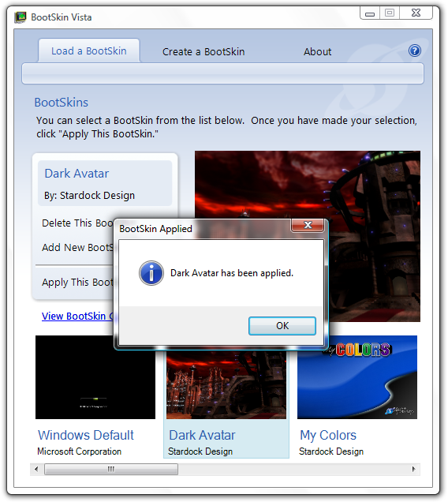Close the BootSkin Vista window

416,13
